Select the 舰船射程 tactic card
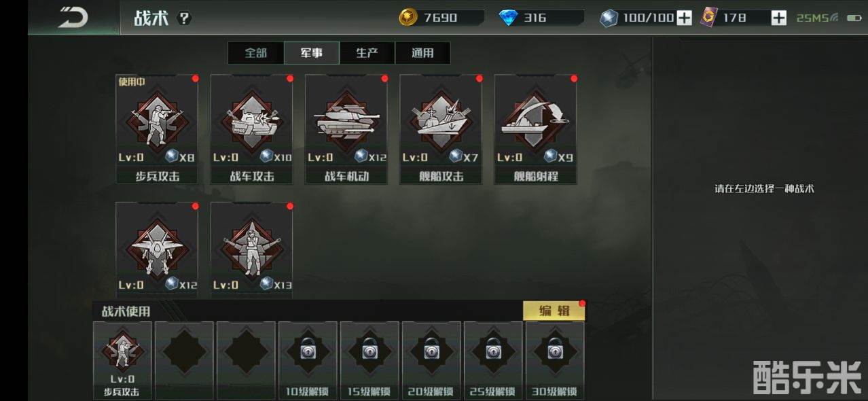 535,129
